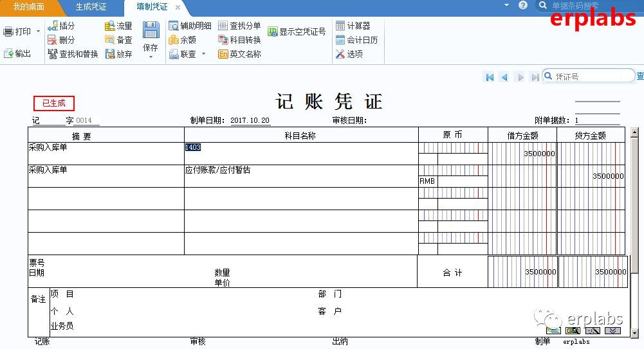Toggle 英文名称 English names
Screen dimensions: 644x349
click(x=239, y=54)
